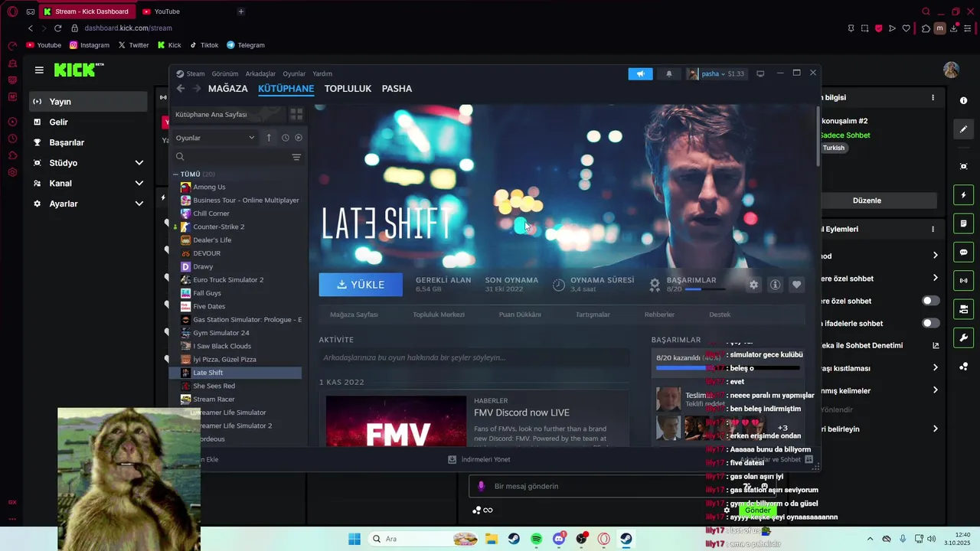
Task: Open the Görünüm menu in Steam
Action: pos(225,74)
